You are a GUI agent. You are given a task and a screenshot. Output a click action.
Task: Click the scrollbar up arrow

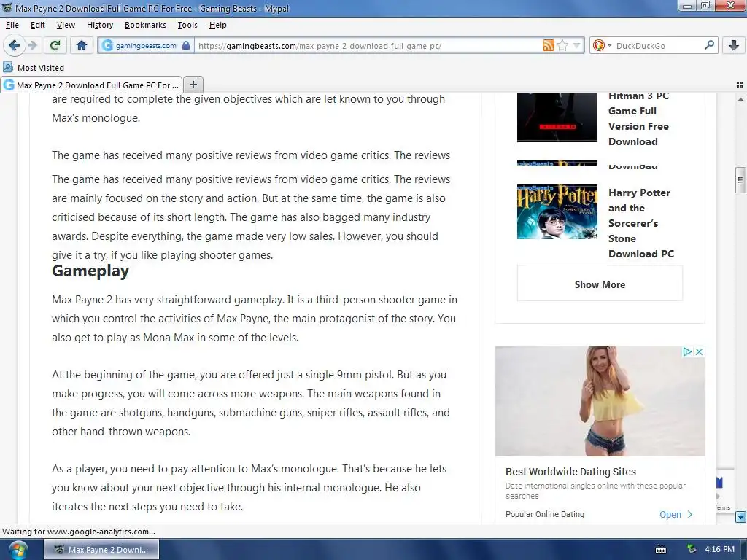click(740, 99)
